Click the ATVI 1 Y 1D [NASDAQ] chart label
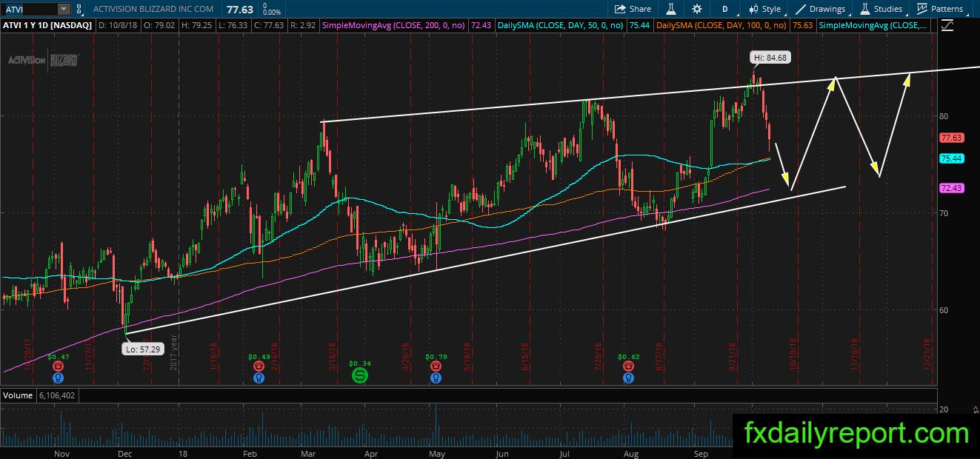The image size is (980, 459). coord(47,25)
